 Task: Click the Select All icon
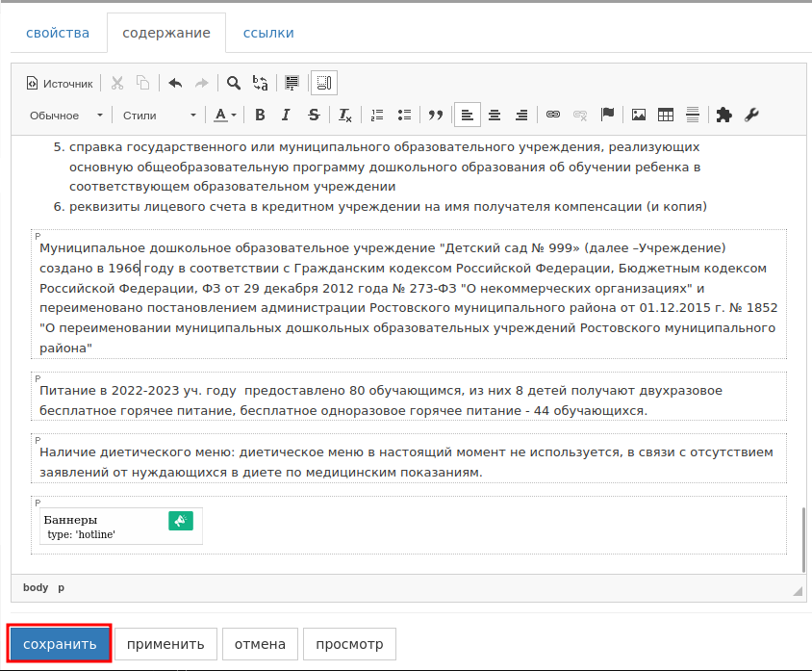tap(292, 84)
